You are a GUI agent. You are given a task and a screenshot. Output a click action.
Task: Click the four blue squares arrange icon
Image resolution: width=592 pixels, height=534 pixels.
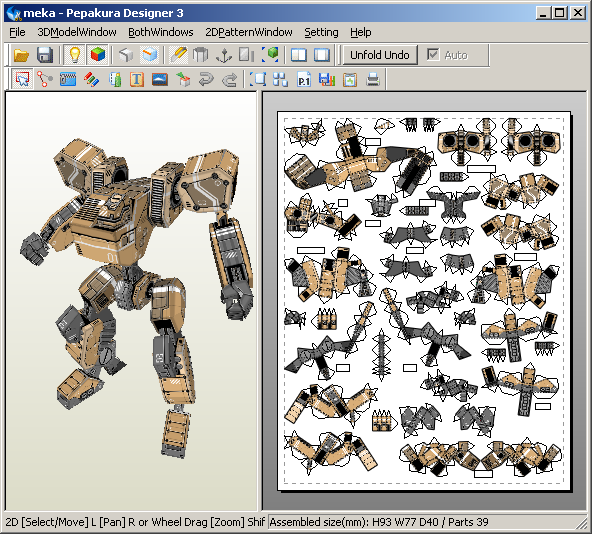[x=281, y=79]
